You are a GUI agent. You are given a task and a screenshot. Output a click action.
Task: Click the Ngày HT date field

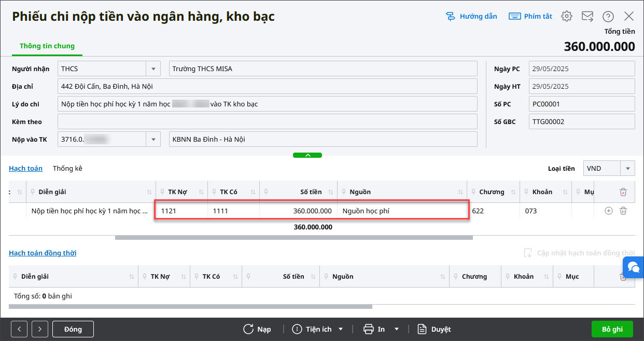pos(582,87)
